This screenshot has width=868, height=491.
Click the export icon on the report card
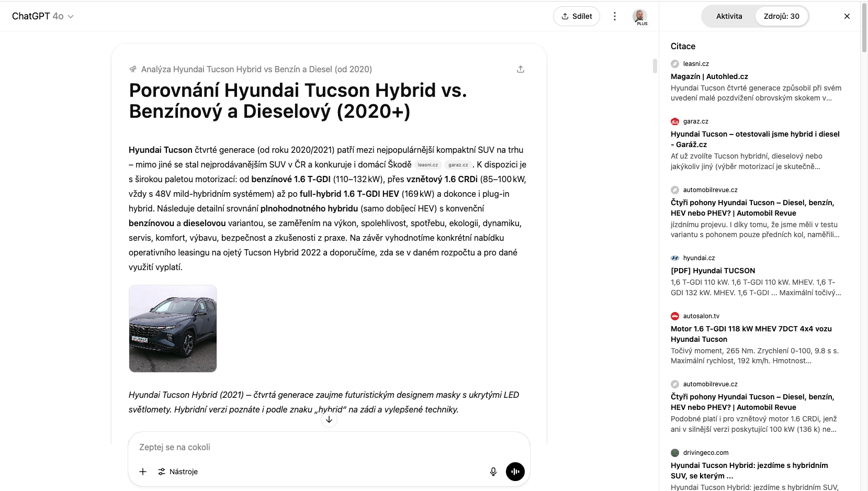coord(521,69)
